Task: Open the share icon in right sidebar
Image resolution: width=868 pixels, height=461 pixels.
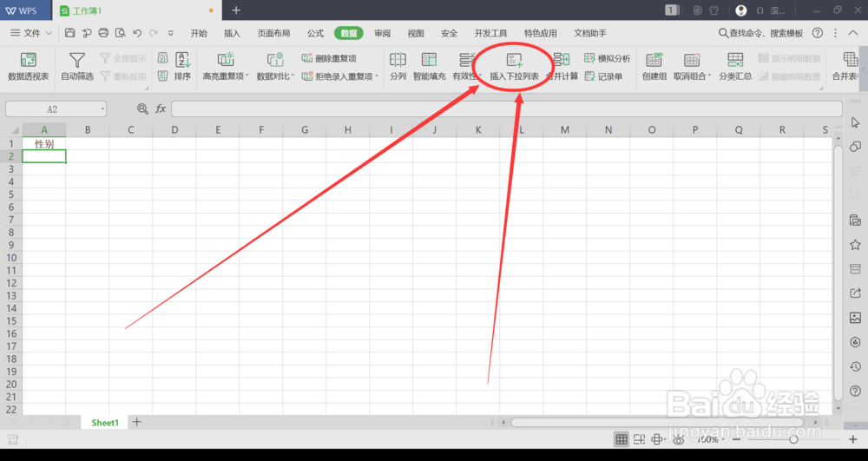Action: click(x=855, y=293)
